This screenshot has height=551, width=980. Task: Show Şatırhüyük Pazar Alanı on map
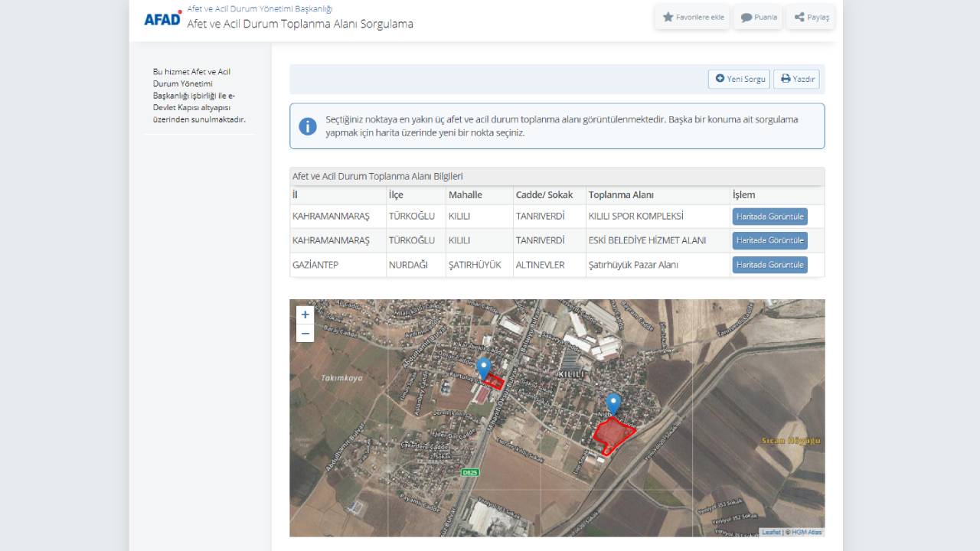click(769, 265)
